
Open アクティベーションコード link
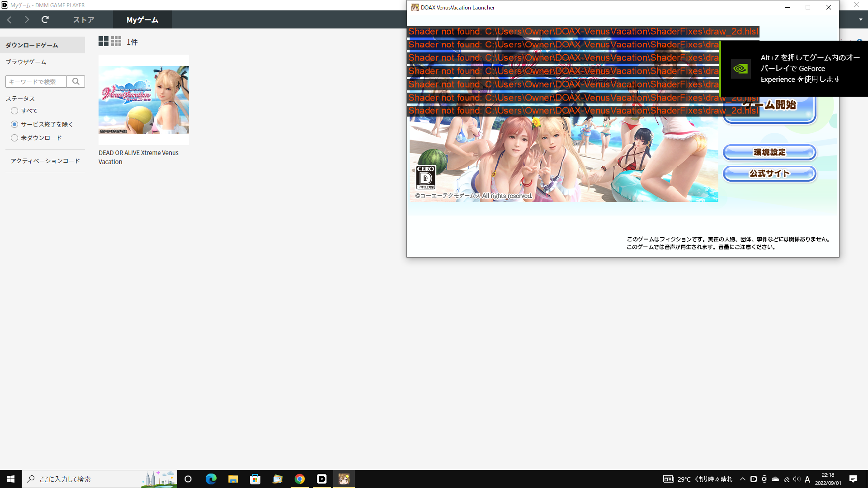45,161
